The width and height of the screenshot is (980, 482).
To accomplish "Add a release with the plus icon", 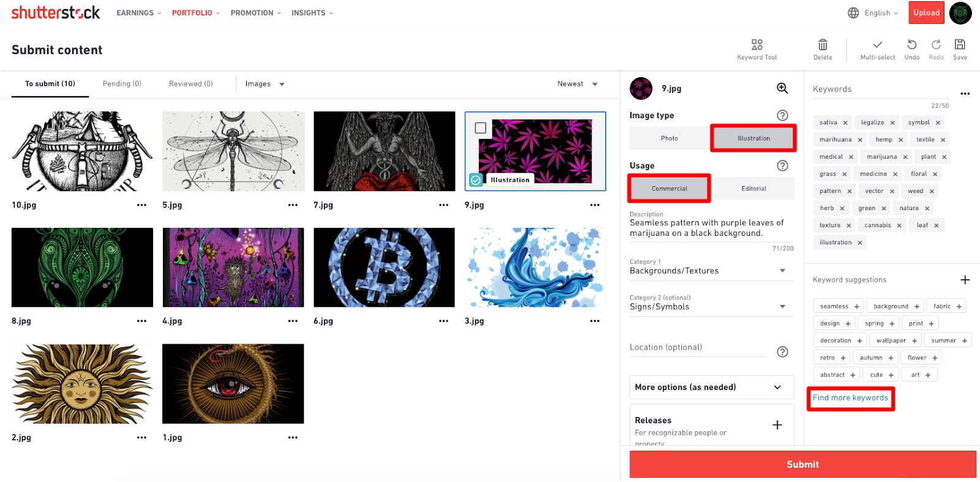I will click(777, 425).
